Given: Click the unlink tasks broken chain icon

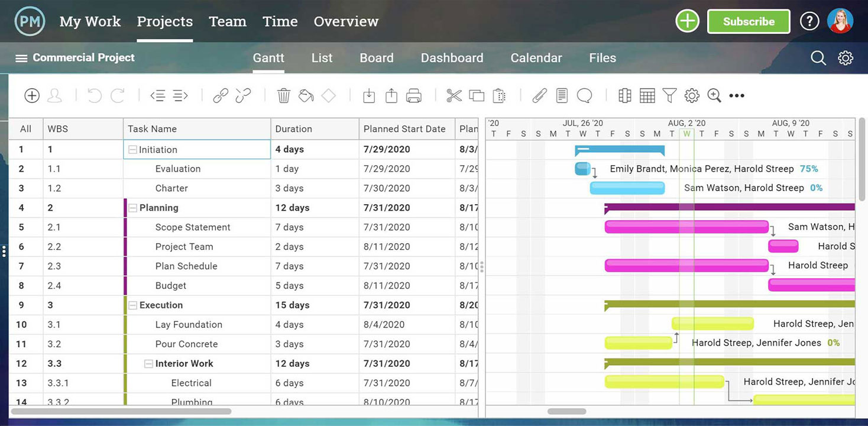Looking at the screenshot, I should 243,95.
